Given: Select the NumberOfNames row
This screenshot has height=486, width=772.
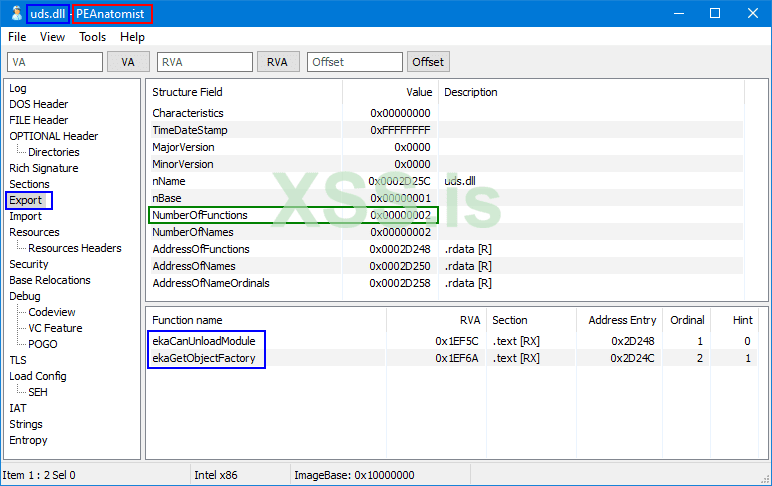Looking at the screenshot, I should click(x=445, y=232).
